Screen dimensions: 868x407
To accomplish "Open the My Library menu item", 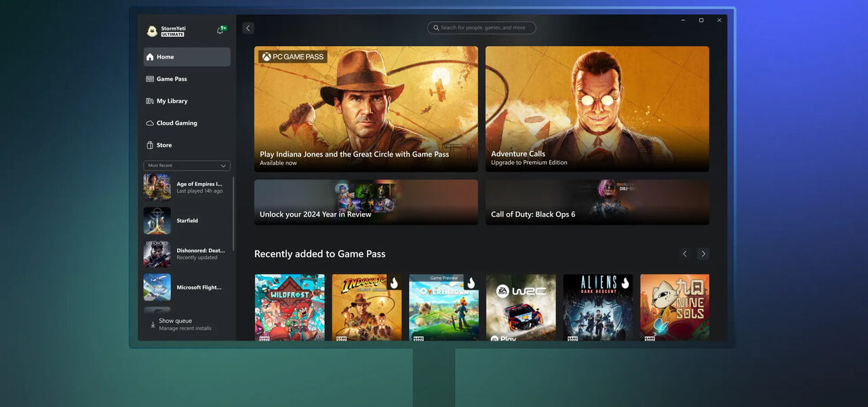I will [186, 101].
